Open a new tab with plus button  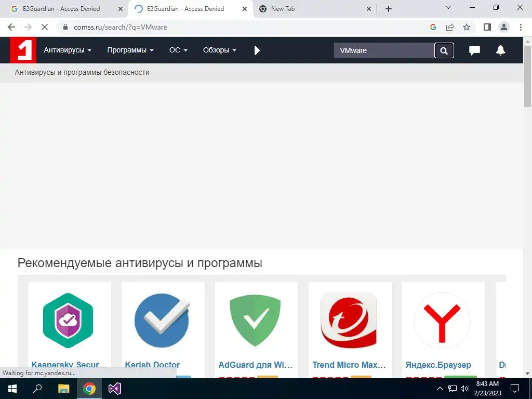389,9
